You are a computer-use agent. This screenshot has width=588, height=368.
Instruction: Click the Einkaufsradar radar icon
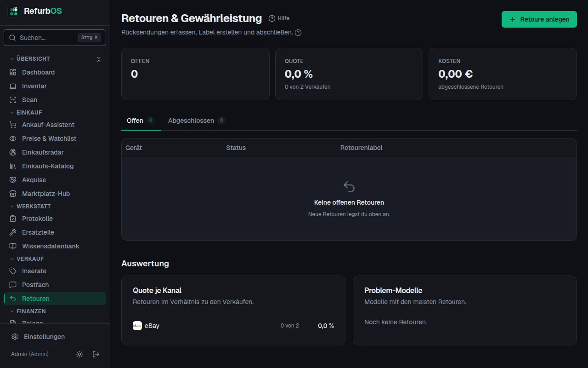click(13, 152)
